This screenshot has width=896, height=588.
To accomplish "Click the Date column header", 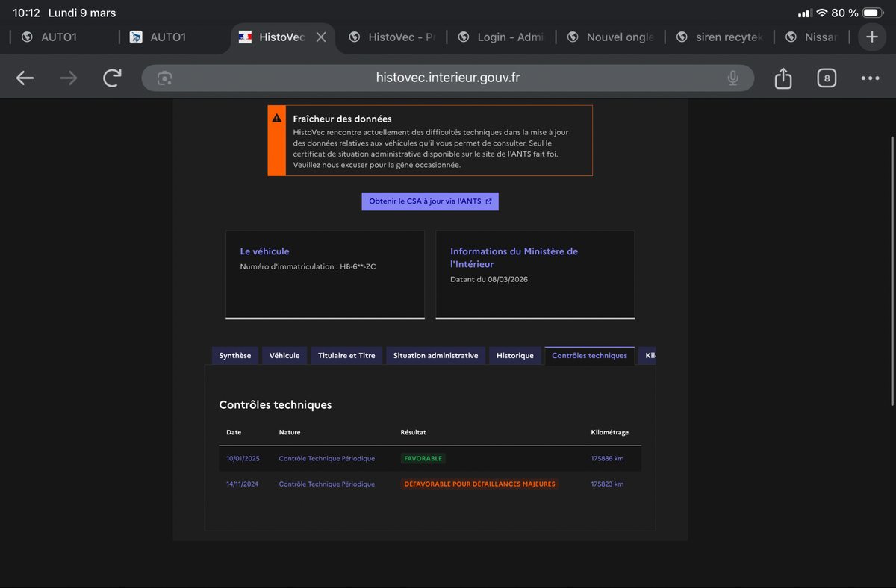I will pyautogui.click(x=234, y=432).
